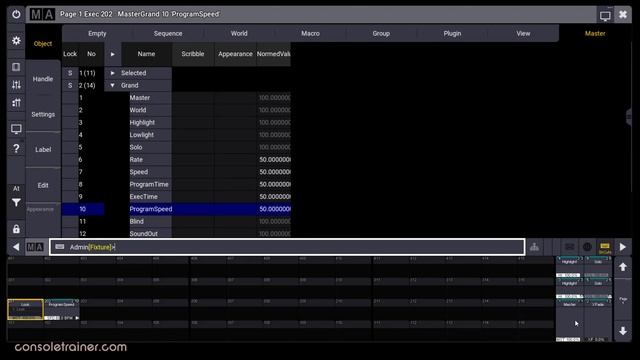
Task: Open help with the question mark icon
Action: pyautogui.click(x=16, y=149)
